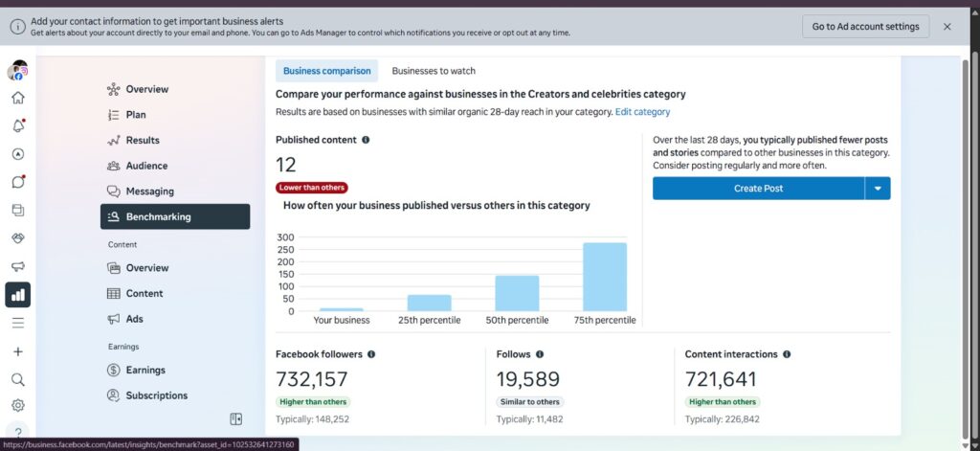Open the Earnings menu item
980x451 pixels.
click(175, 371)
